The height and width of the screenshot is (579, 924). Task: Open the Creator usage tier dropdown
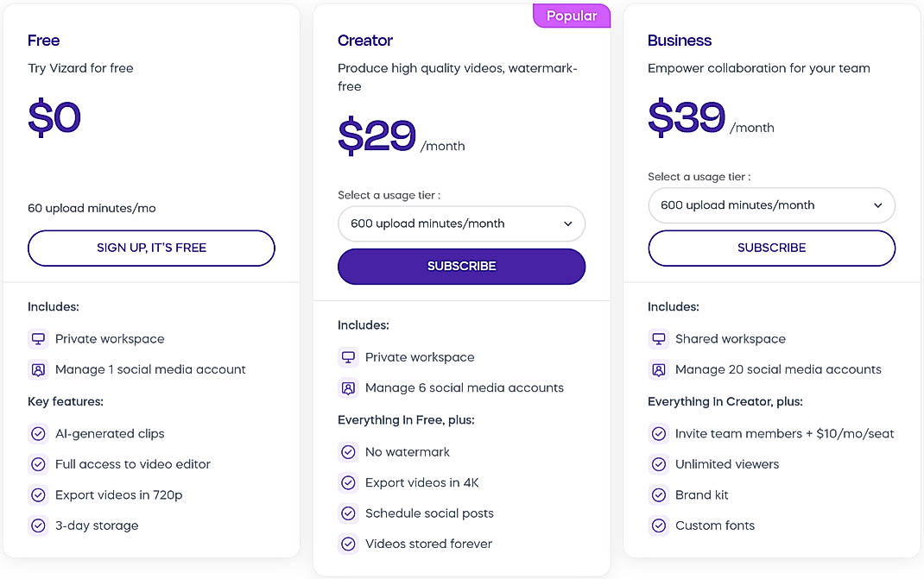[x=461, y=223]
